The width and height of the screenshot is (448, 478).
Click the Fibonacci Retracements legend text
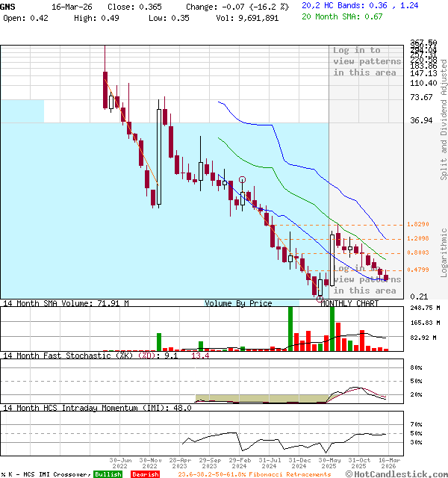(x=254, y=474)
